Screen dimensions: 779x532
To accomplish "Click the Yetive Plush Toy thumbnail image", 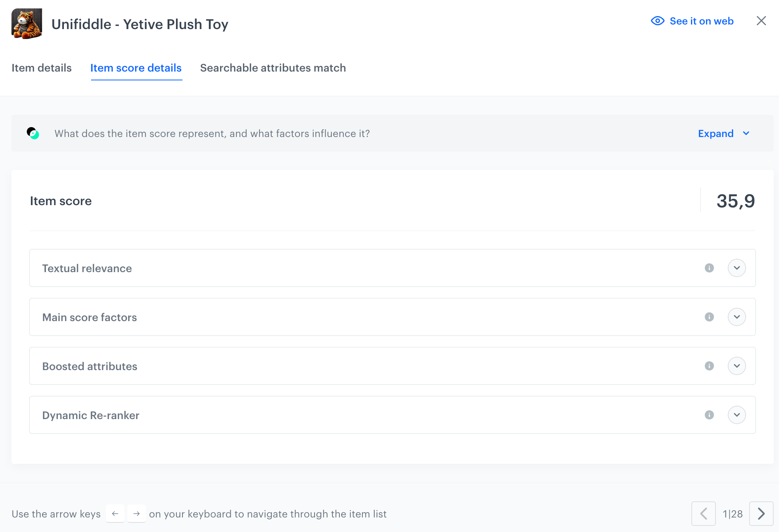I will click(x=27, y=24).
